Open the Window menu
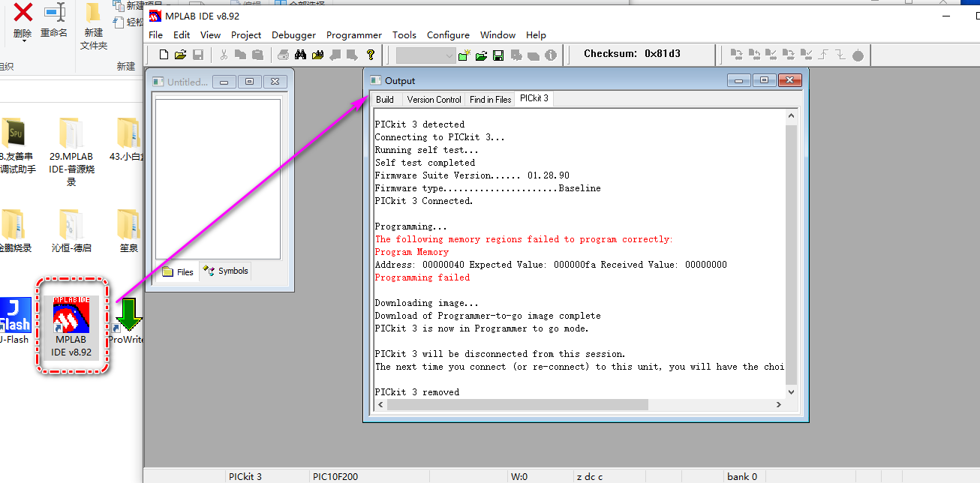Screen dimensions: 980x483 click(498, 34)
